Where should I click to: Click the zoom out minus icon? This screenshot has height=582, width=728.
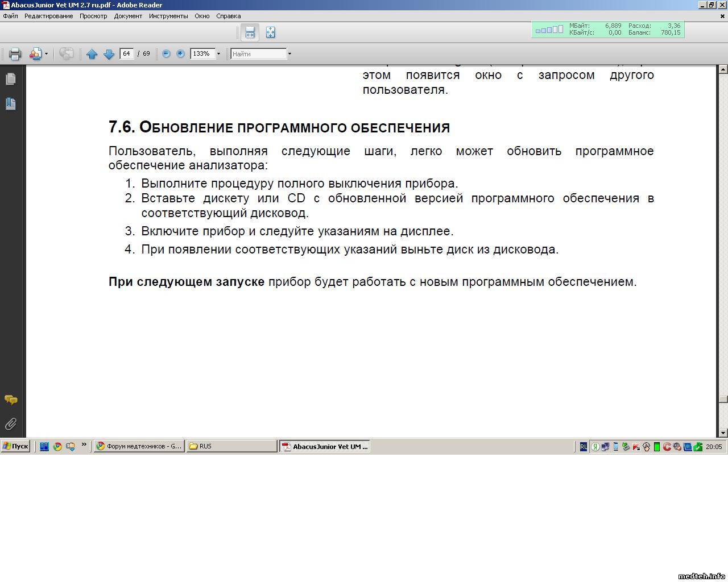click(166, 53)
